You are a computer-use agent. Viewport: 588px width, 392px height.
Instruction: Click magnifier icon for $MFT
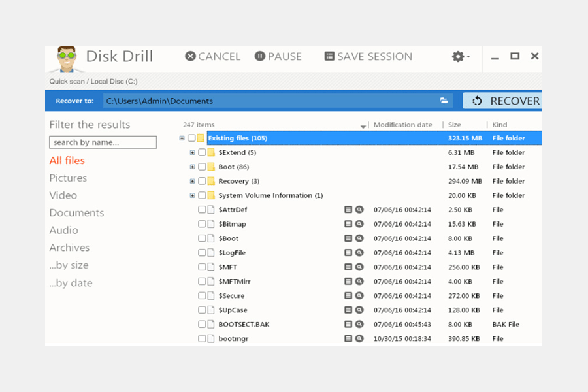359,267
